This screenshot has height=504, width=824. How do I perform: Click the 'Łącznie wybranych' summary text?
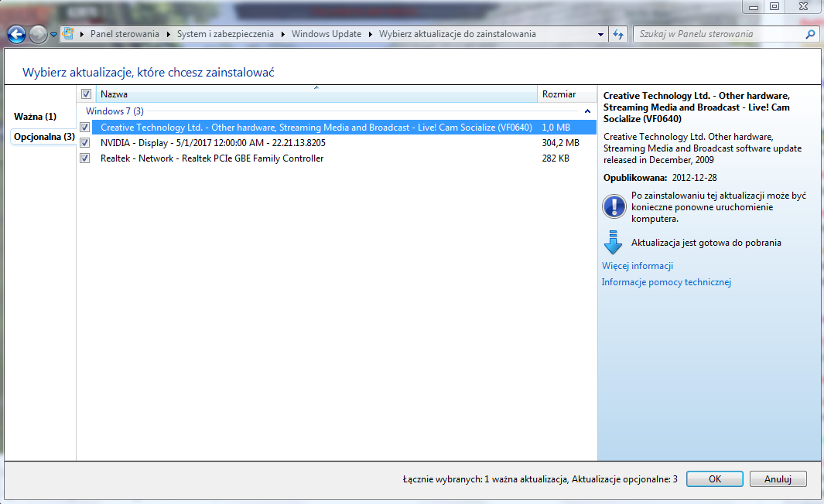(x=540, y=479)
